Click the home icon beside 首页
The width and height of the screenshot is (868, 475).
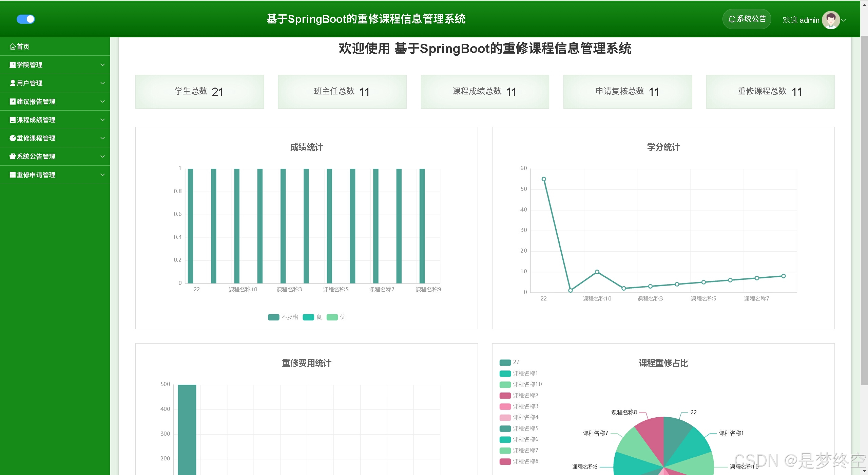13,47
